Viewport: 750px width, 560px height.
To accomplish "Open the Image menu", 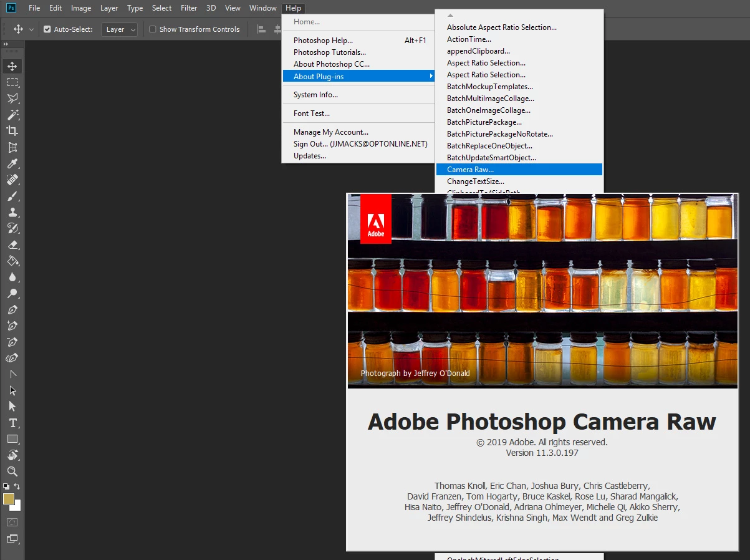I will pos(81,8).
